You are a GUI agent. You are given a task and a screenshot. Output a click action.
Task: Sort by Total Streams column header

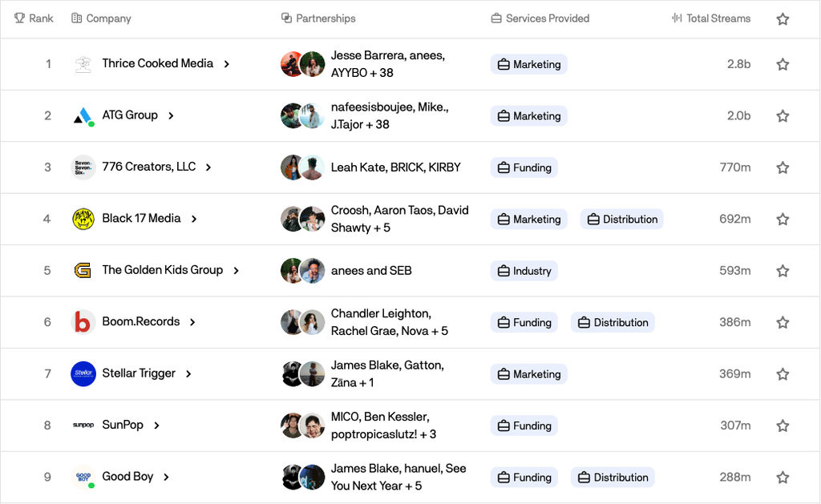click(x=711, y=18)
